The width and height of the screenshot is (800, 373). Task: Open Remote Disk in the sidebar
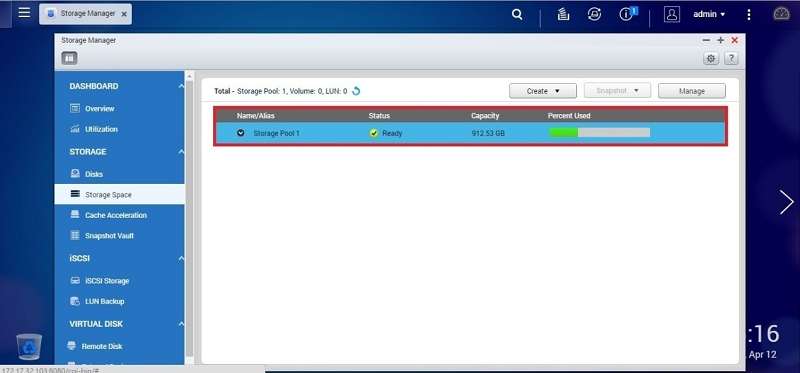coord(102,346)
